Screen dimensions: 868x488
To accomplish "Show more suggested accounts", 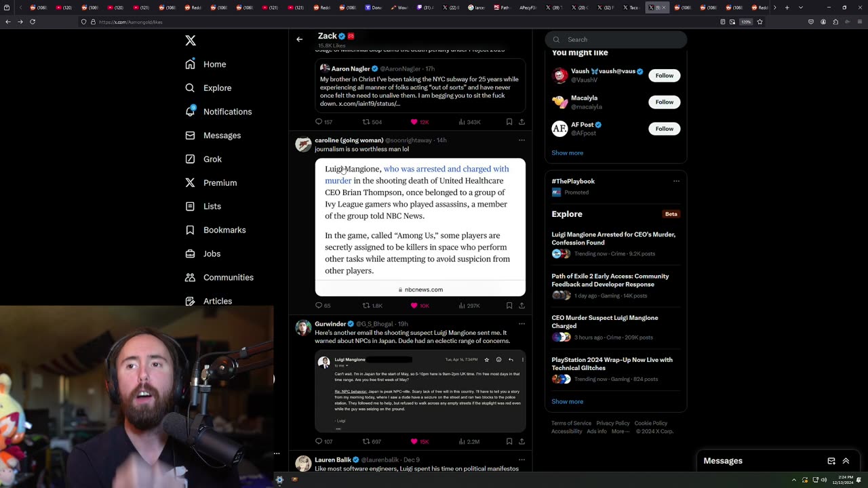I will 567,152.
